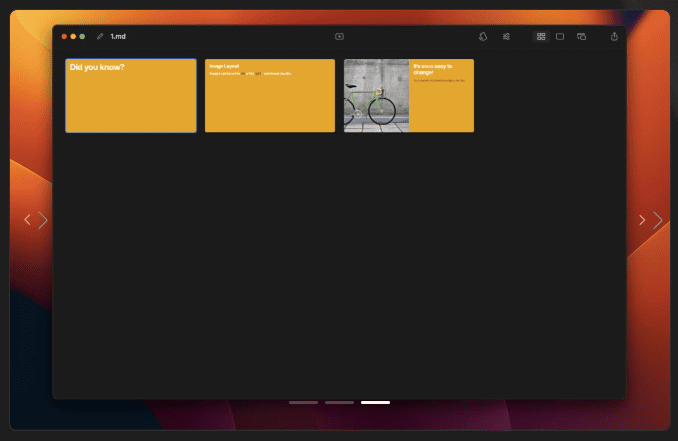
Task: Start the presentation with the play icon
Action: pos(339,36)
